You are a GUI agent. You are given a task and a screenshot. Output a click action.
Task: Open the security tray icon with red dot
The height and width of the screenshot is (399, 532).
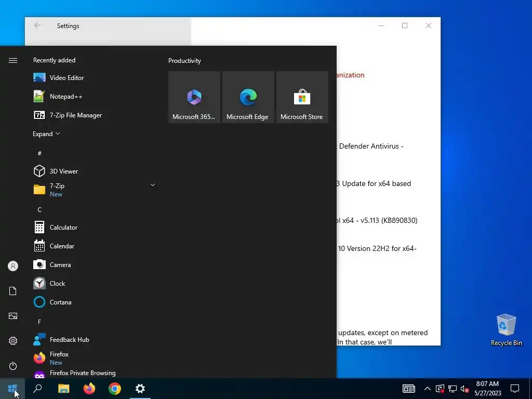(440, 389)
